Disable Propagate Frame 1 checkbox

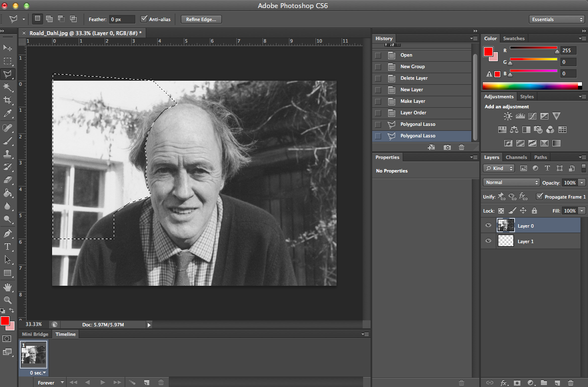coord(539,197)
